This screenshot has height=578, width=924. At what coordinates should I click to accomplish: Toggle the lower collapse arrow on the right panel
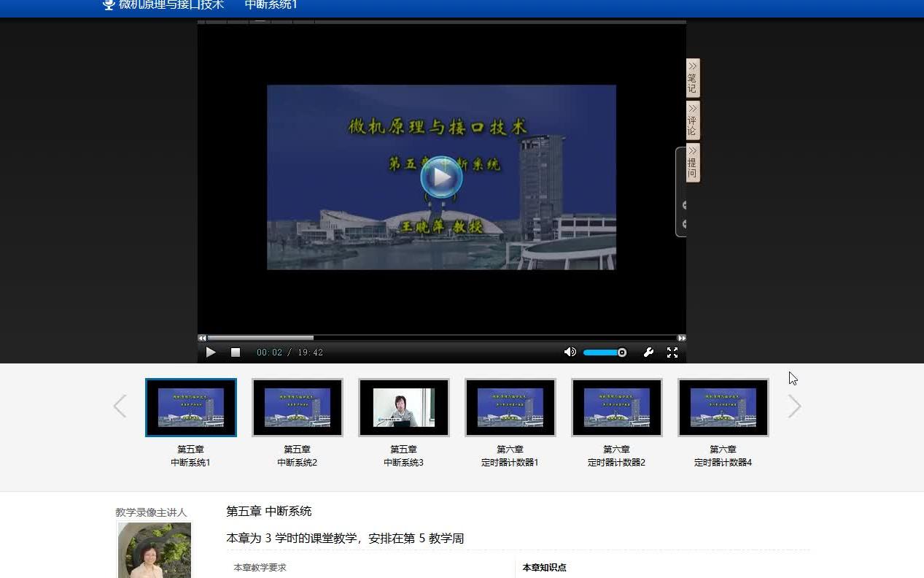684,224
